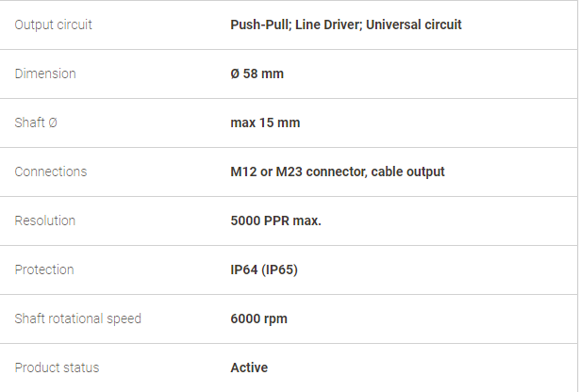This screenshot has height=392, width=579.
Task: Select the 6000 rpm value
Action: point(258,318)
